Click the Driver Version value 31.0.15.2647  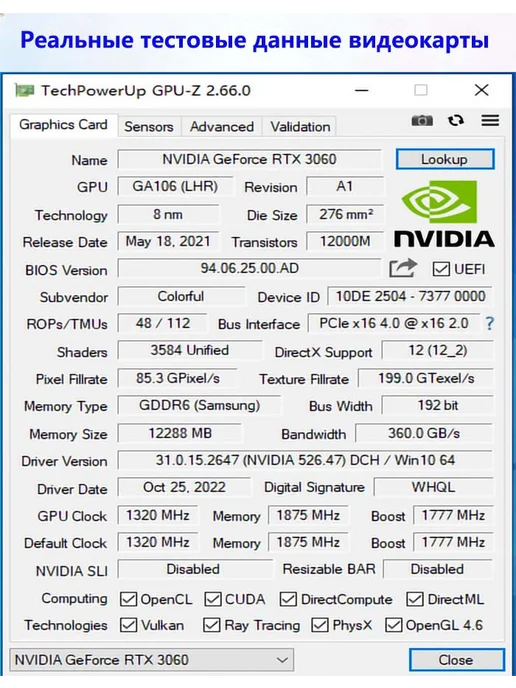[305, 460]
